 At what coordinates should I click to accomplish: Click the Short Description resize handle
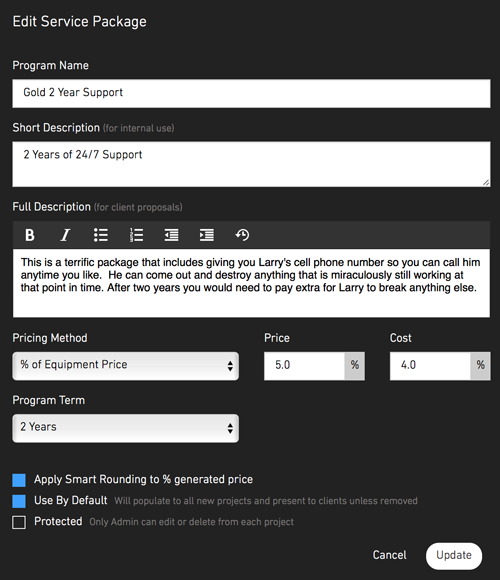(x=486, y=182)
